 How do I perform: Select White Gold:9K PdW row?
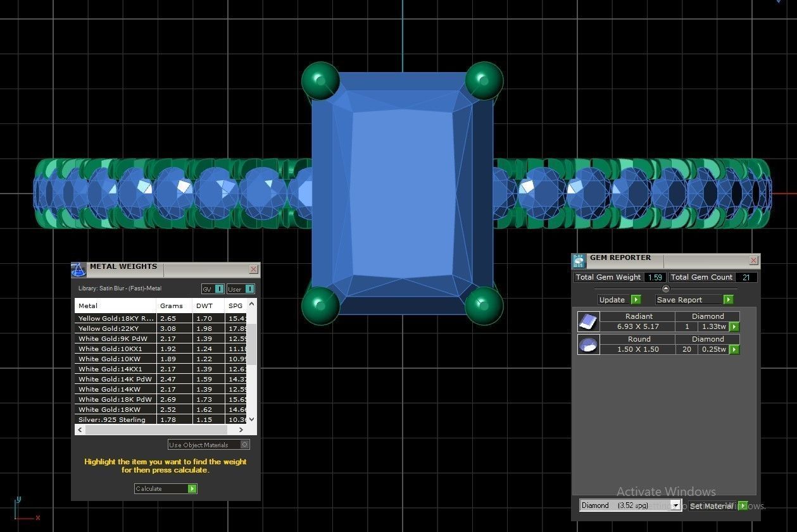tap(161, 338)
